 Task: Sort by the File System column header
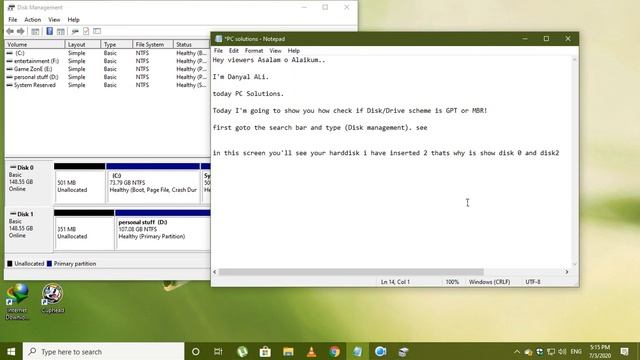153,44
